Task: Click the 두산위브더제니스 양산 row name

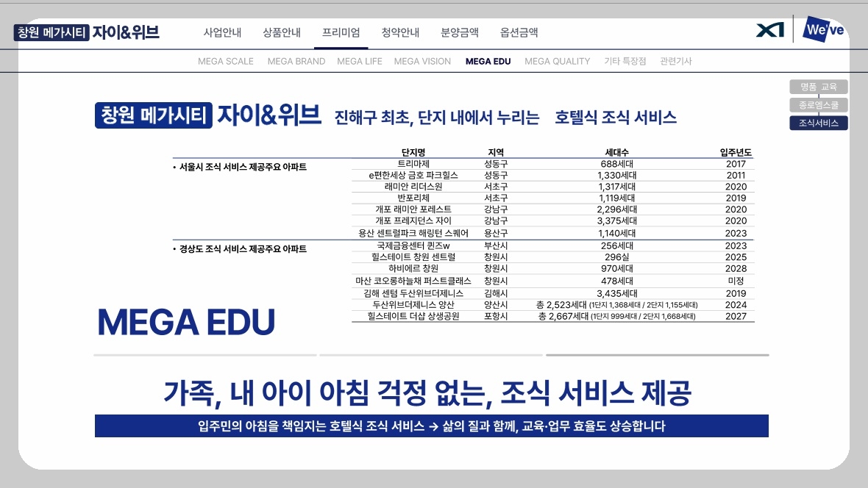Action: 413,305
